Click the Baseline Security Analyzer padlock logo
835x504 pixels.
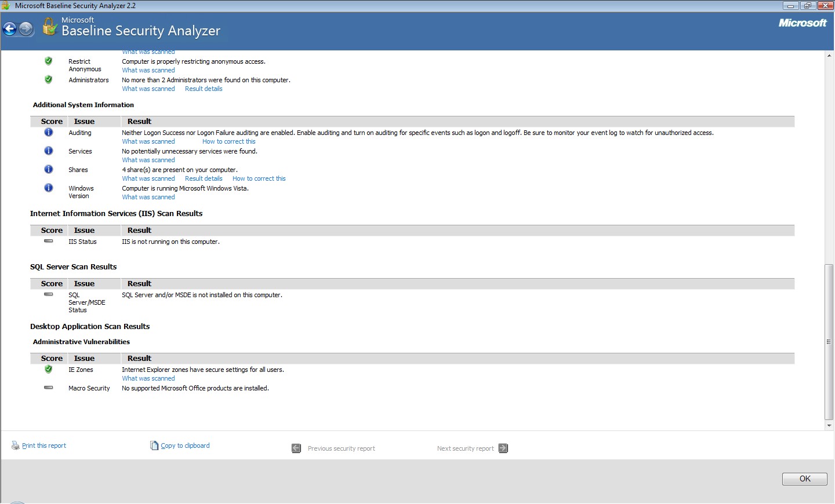point(49,27)
